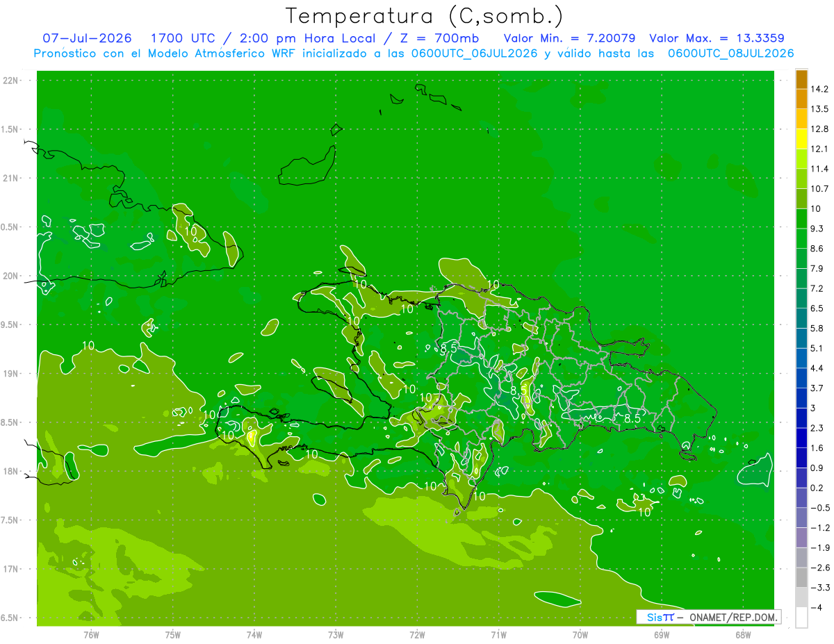Click the '76W' longitude label
Viewport: 834px width, 644px height.
click(91, 635)
